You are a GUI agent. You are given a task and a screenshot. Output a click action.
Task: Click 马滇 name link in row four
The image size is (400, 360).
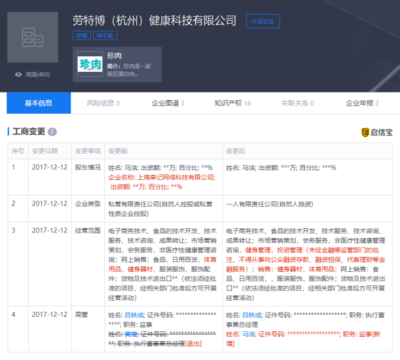point(249,334)
